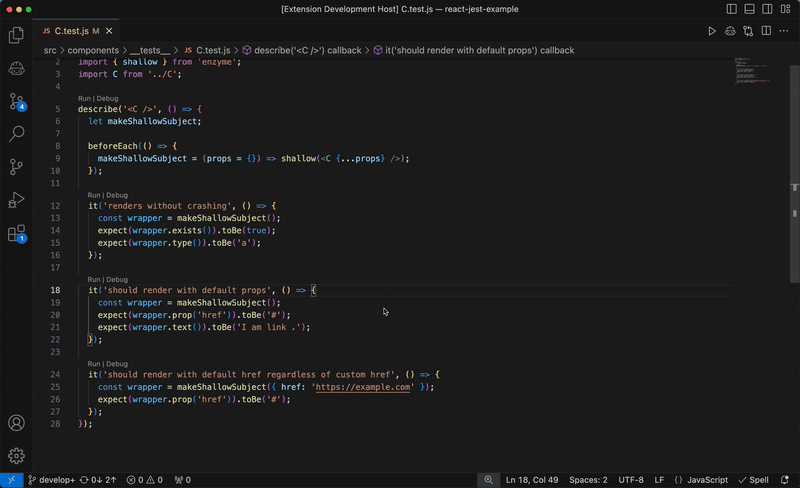Click Run above 'should render with default props'
This screenshot has height=488, width=800.
pyautogui.click(x=93, y=279)
